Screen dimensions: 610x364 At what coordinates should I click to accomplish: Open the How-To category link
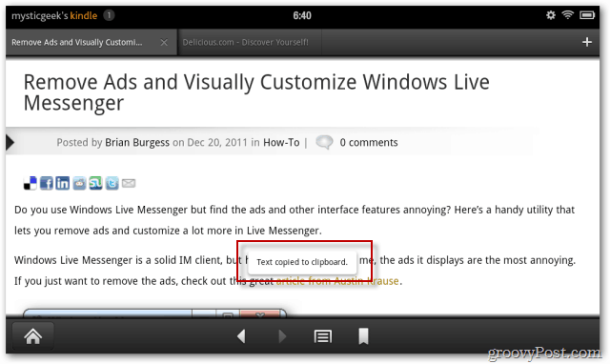(x=281, y=142)
